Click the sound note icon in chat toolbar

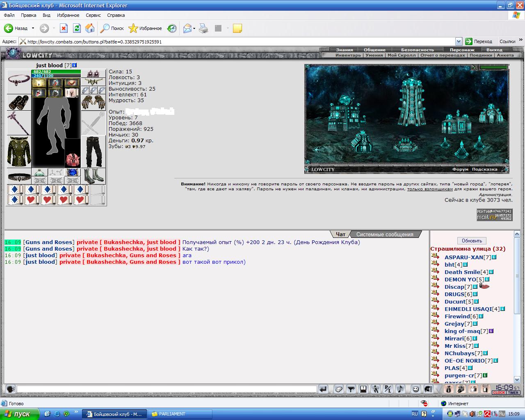point(400,389)
